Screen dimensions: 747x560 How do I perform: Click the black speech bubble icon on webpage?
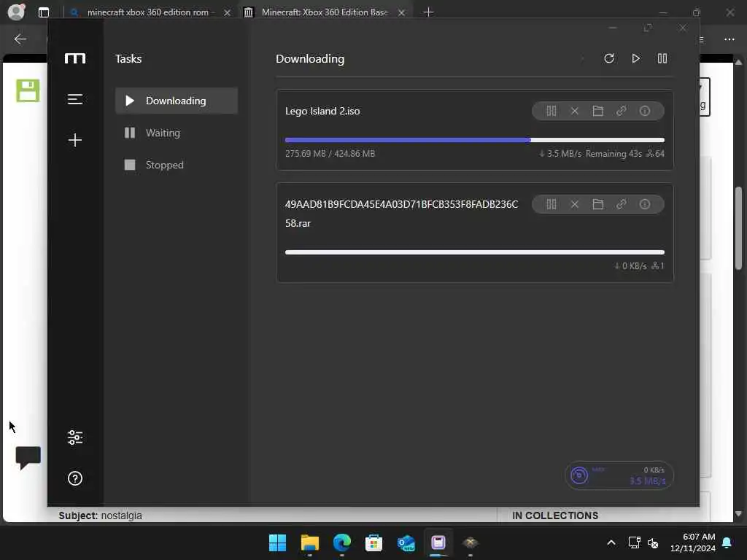click(x=28, y=458)
